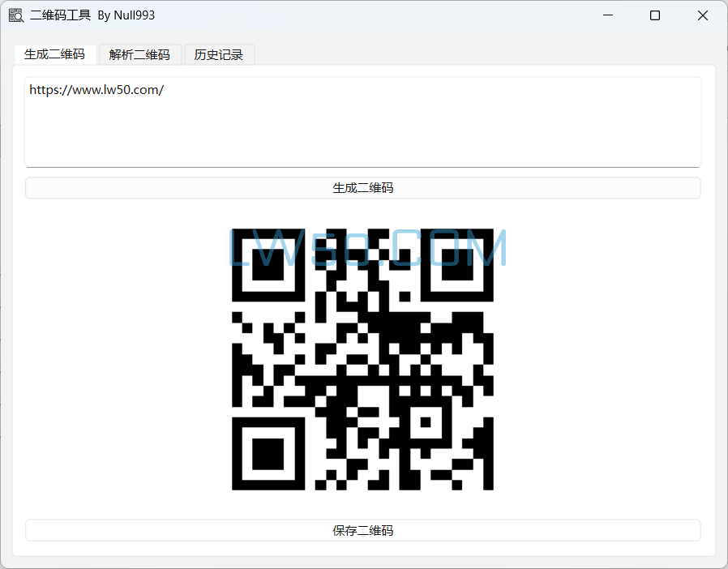Open the 解析二维码 tab
This screenshot has height=569, width=728.
tap(139, 54)
